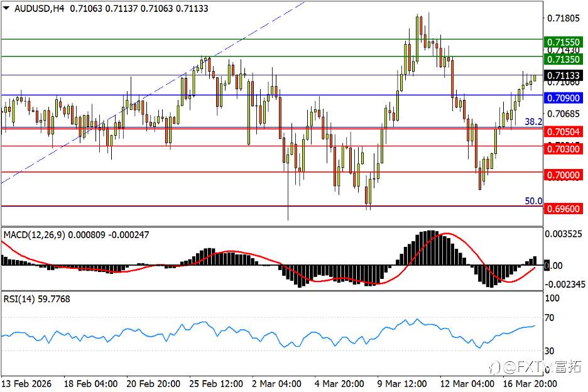The width and height of the screenshot is (588, 392).
Task: Select the 0.70685 price scale value
Action: [563, 114]
